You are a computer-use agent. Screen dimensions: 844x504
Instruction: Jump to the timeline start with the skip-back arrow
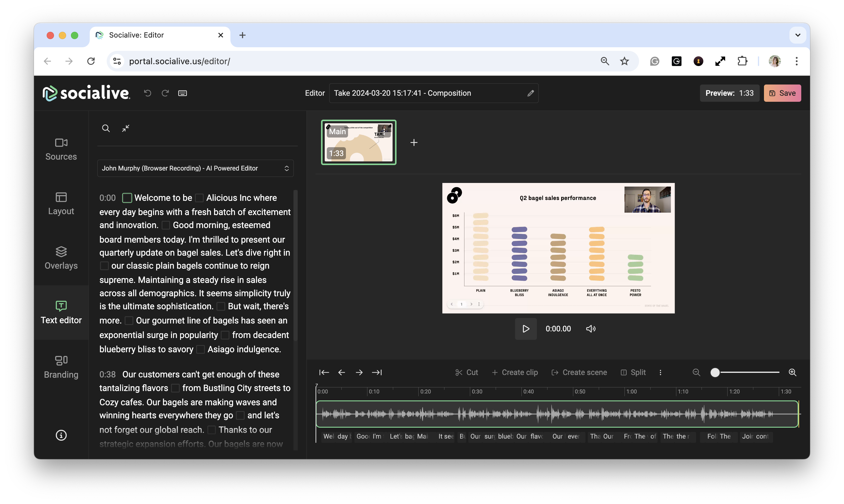[324, 373]
